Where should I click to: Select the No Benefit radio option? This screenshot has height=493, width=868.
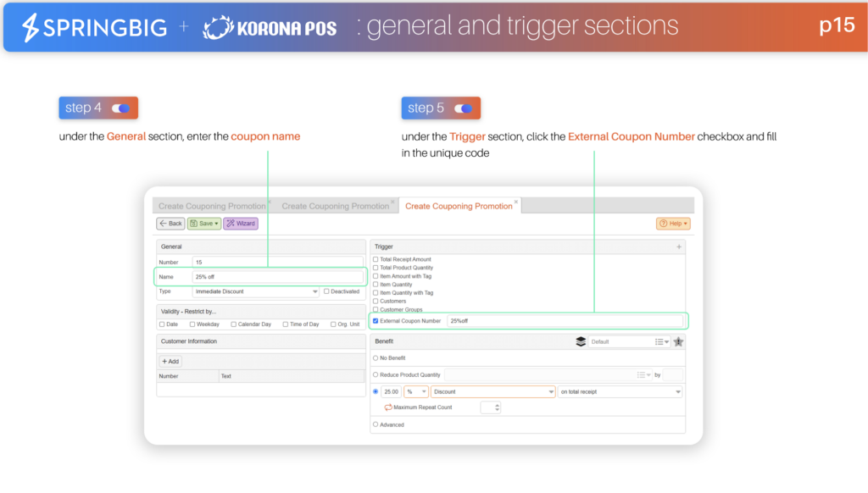point(376,358)
